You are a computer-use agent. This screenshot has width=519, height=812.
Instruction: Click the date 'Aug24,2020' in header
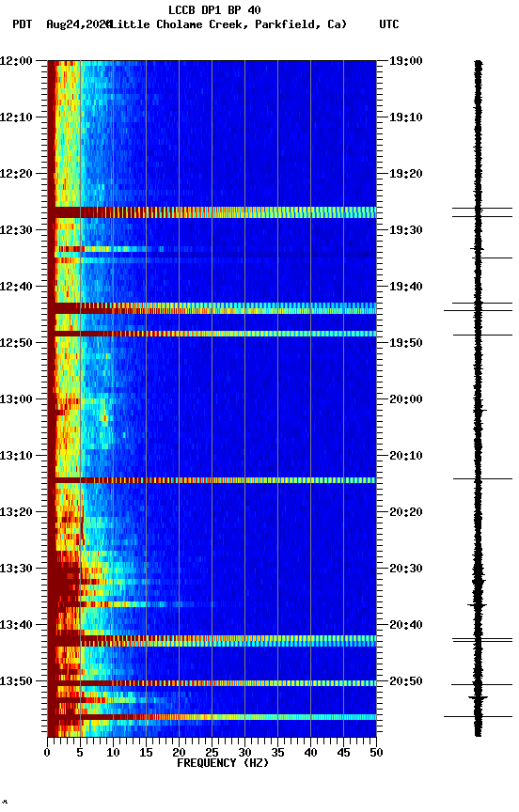(x=78, y=24)
